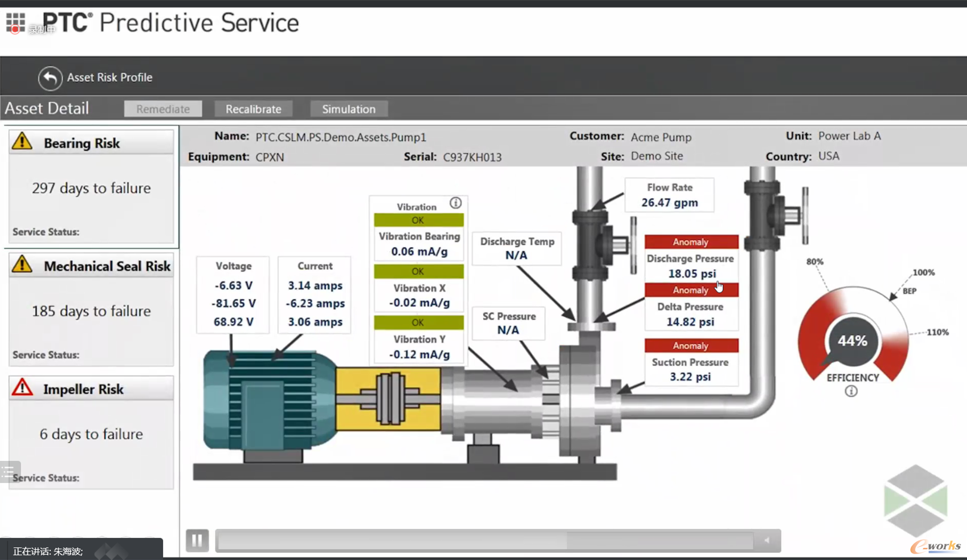Click the Flow Rate 26.47 gpm value
Viewport: 967px width, 560px height.
pos(670,202)
